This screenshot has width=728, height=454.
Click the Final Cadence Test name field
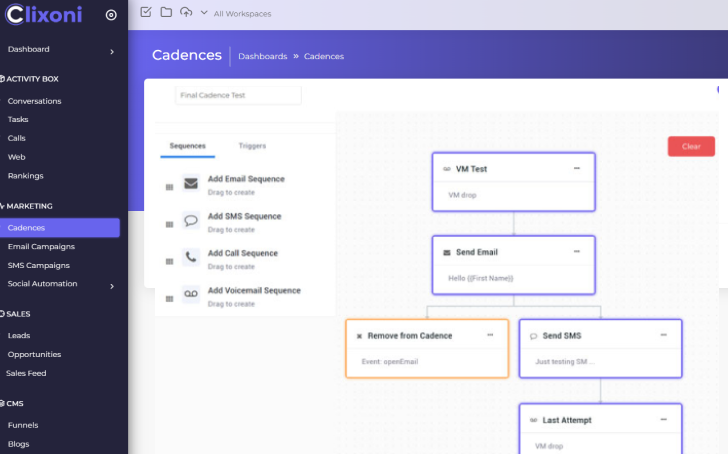coord(238,95)
